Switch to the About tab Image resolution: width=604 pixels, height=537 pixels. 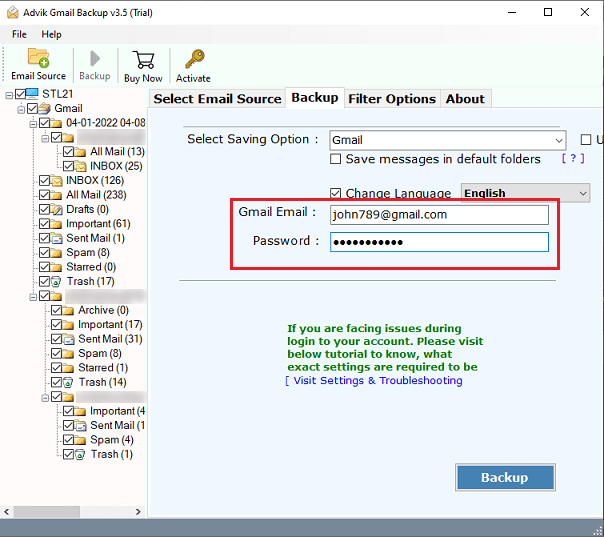pyautogui.click(x=465, y=99)
